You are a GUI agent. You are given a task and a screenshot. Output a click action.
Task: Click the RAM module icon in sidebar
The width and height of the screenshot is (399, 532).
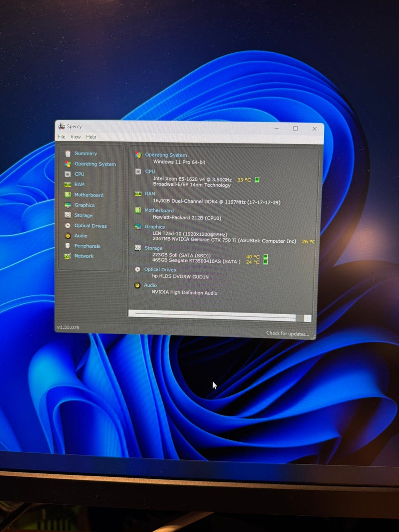[x=68, y=185]
